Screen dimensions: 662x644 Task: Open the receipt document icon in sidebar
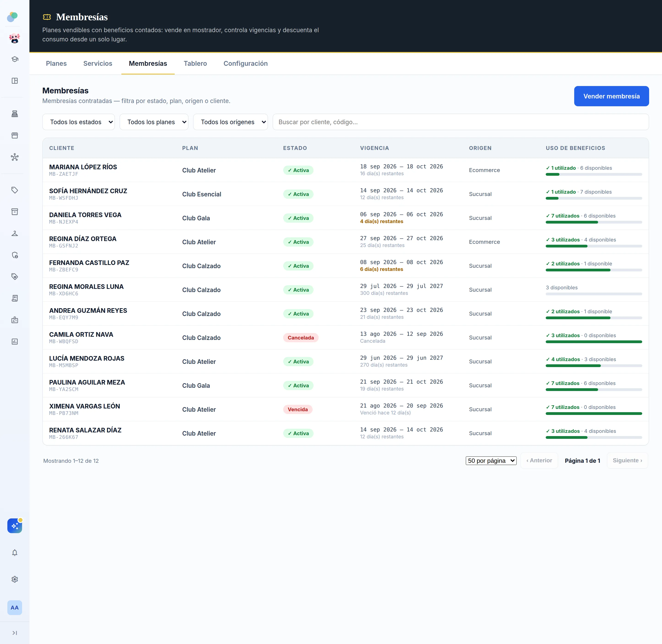coord(14,298)
